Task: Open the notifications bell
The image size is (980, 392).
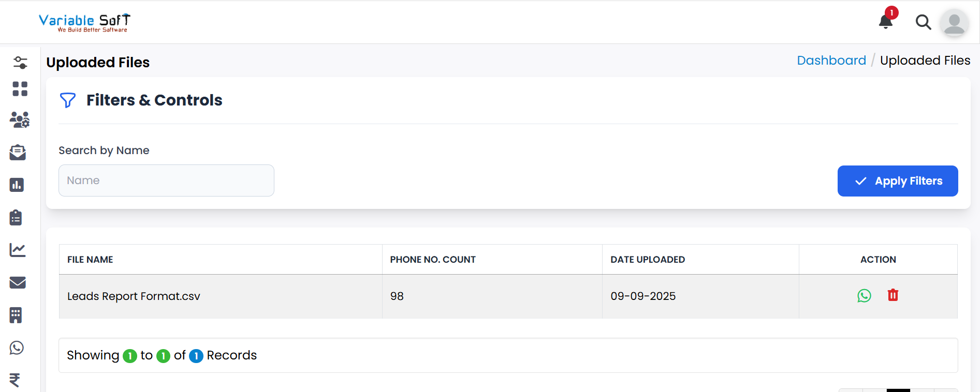Action: click(886, 22)
